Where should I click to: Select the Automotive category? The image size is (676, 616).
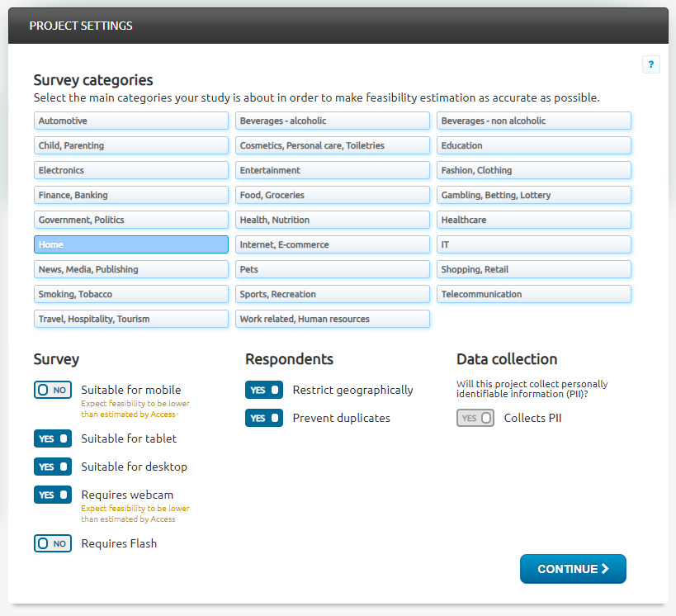(x=130, y=121)
